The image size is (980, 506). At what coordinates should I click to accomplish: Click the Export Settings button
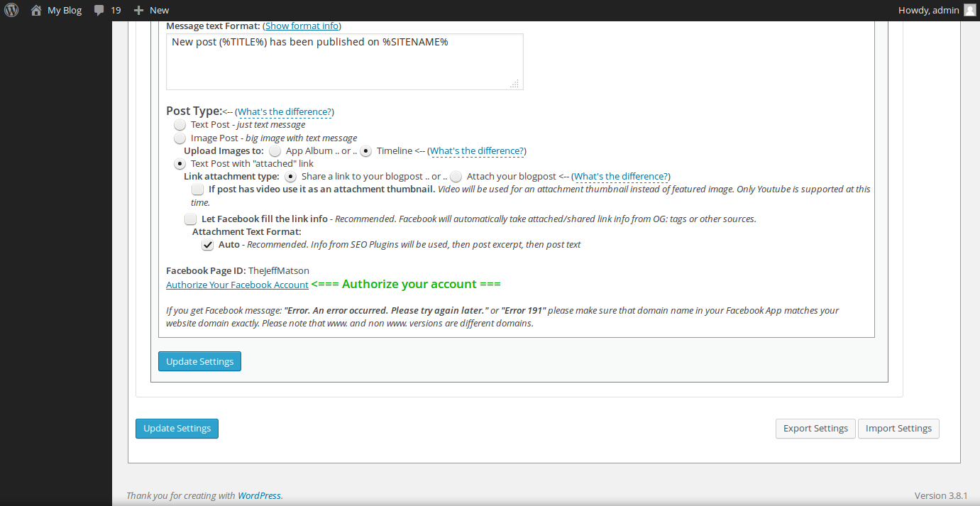click(x=815, y=429)
